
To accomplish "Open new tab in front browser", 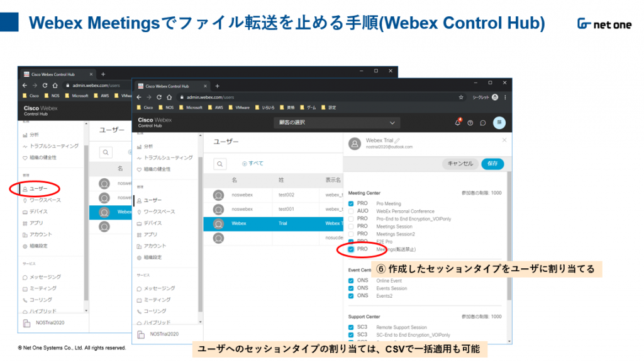I will pos(217,86).
